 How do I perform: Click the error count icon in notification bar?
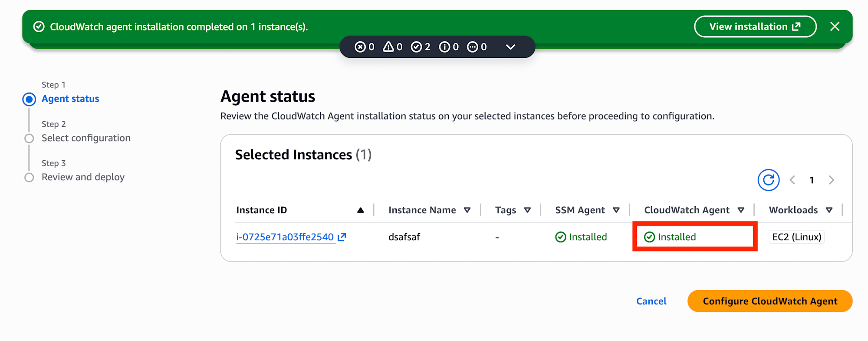tap(365, 47)
